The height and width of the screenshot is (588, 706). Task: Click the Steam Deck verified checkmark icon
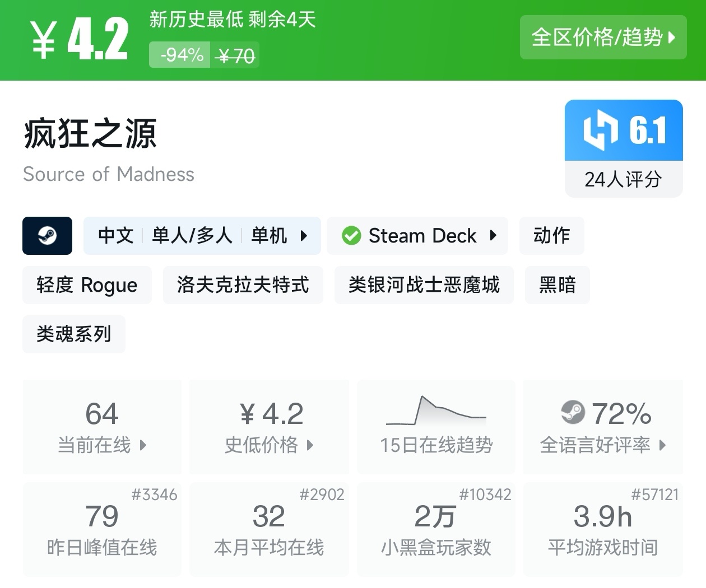point(352,236)
